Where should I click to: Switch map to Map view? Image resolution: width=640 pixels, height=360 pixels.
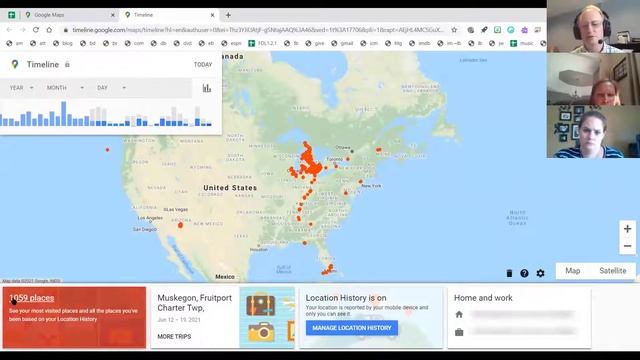[572, 271]
